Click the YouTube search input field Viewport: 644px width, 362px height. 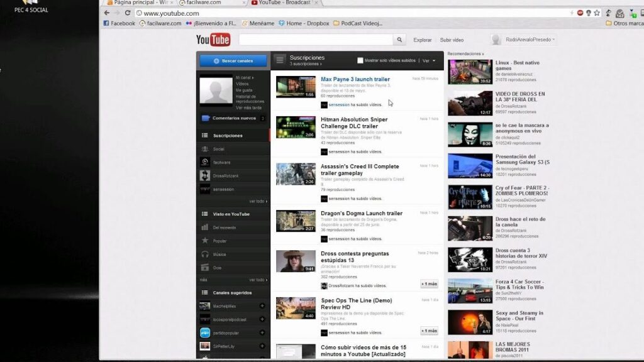coord(316,40)
